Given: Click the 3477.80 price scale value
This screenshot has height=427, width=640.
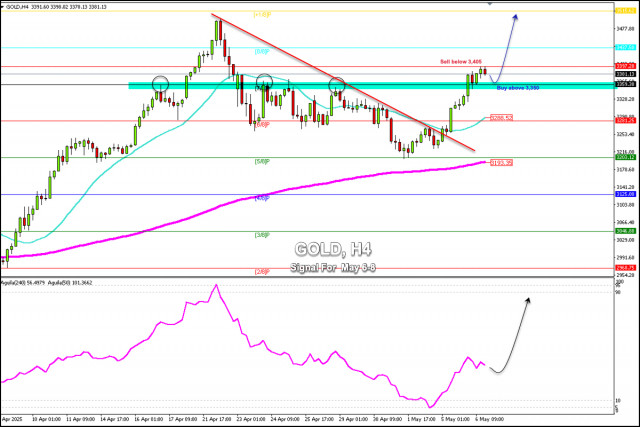Looking at the screenshot, I should [626, 29].
